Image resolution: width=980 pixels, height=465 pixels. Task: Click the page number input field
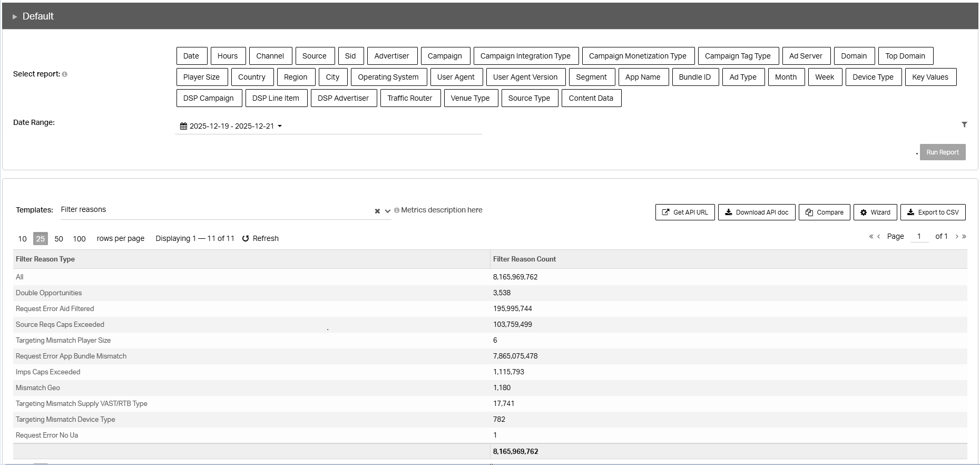point(919,236)
